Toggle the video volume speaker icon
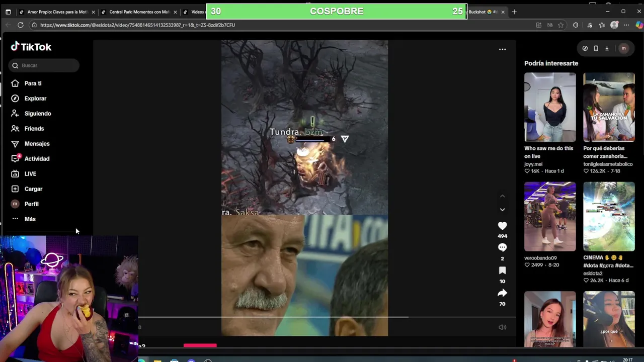 coord(502,327)
